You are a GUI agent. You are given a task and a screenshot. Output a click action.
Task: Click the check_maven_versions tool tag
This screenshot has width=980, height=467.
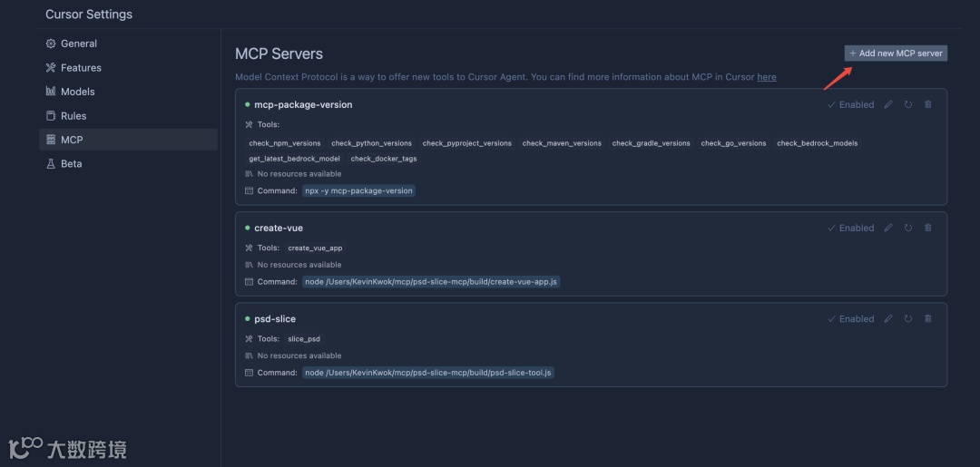[x=562, y=143]
